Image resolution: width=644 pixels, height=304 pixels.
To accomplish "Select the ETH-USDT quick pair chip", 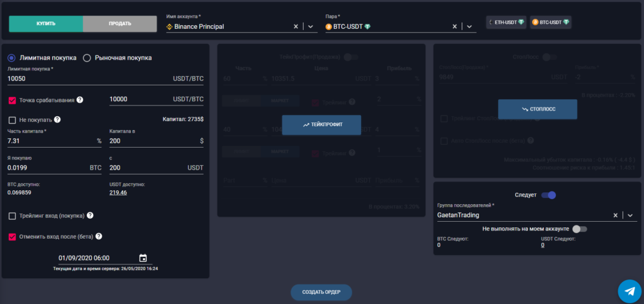I will pos(506,22).
